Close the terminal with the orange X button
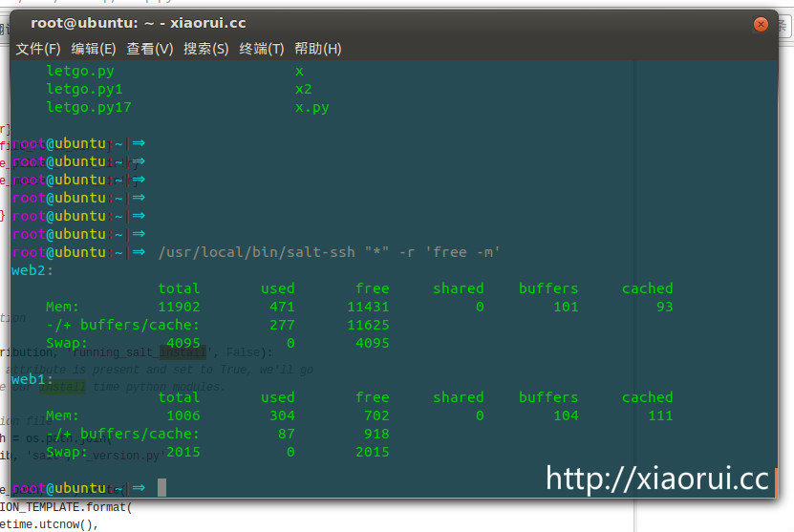 coord(761,24)
